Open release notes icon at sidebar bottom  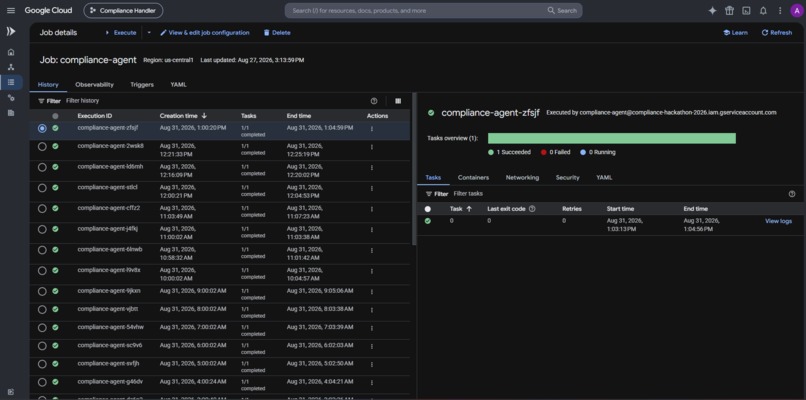pyautogui.click(x=11, y=392)
